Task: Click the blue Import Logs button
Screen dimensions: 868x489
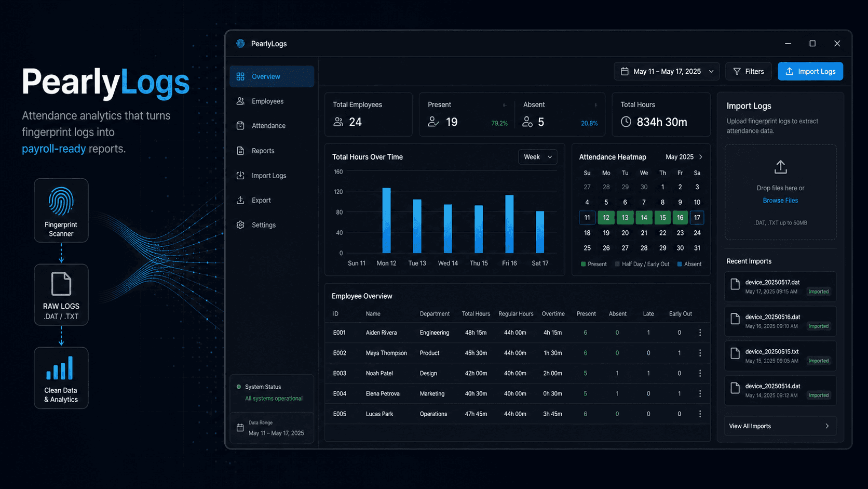Action: tap(810, 72)
